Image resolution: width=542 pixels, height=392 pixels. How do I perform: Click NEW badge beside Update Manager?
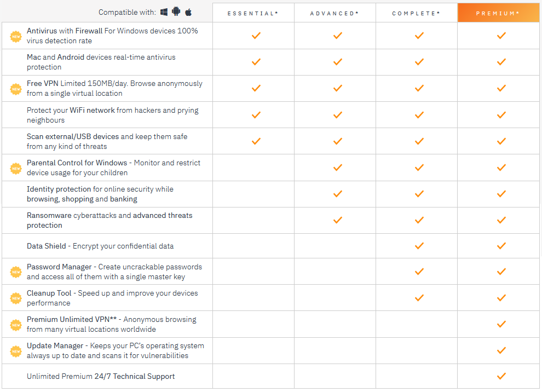coord(16,351)
